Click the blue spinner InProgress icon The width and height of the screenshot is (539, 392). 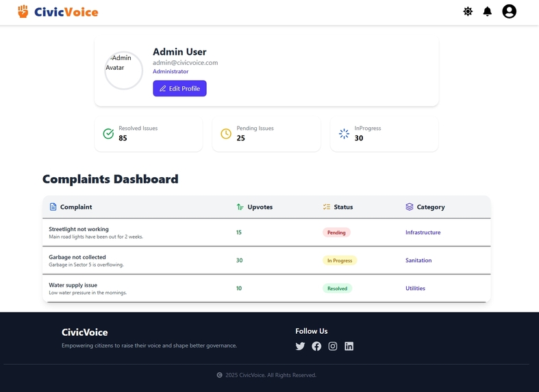tap(344, 133)
